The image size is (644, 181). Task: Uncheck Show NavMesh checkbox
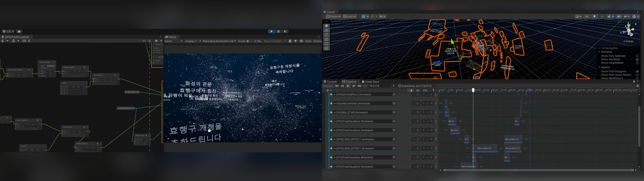pos(637,59)
